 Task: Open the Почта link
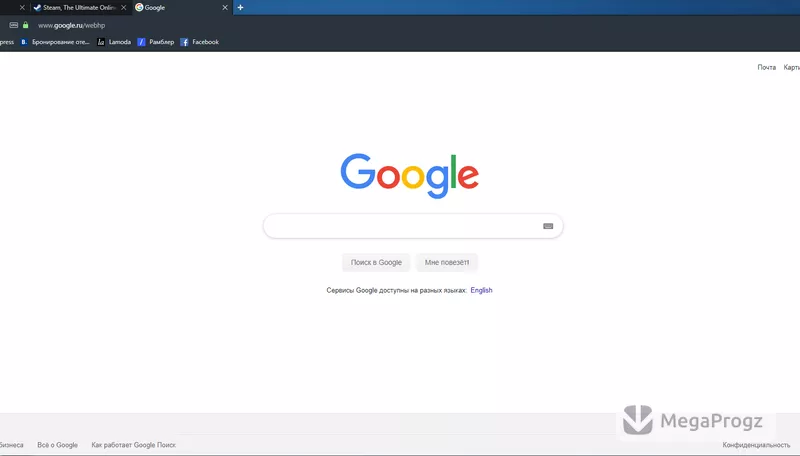tap(766, 67)
